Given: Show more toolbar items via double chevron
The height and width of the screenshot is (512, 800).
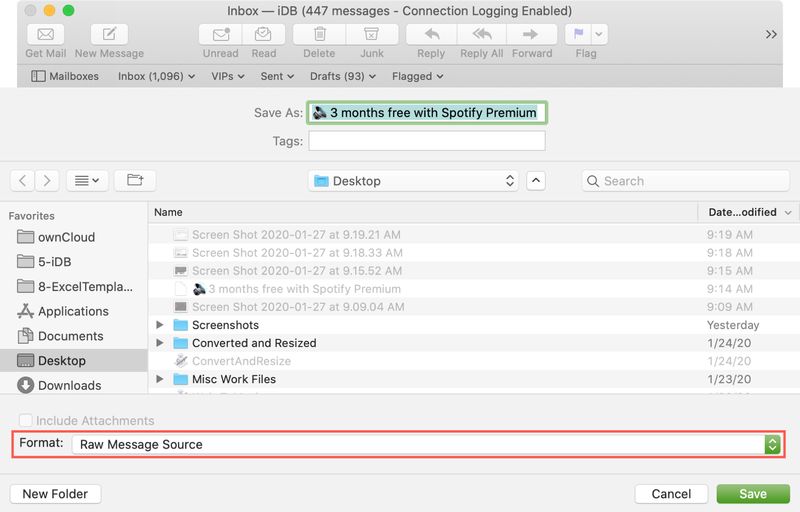Looking at the screenshot, I should pyautogui.click(x=771, y=34).
